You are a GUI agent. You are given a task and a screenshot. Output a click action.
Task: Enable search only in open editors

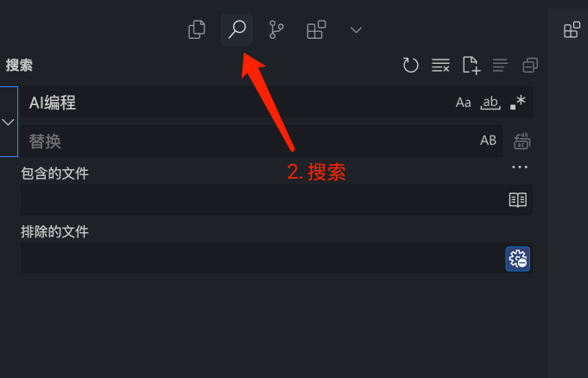[x=518, y=199]
